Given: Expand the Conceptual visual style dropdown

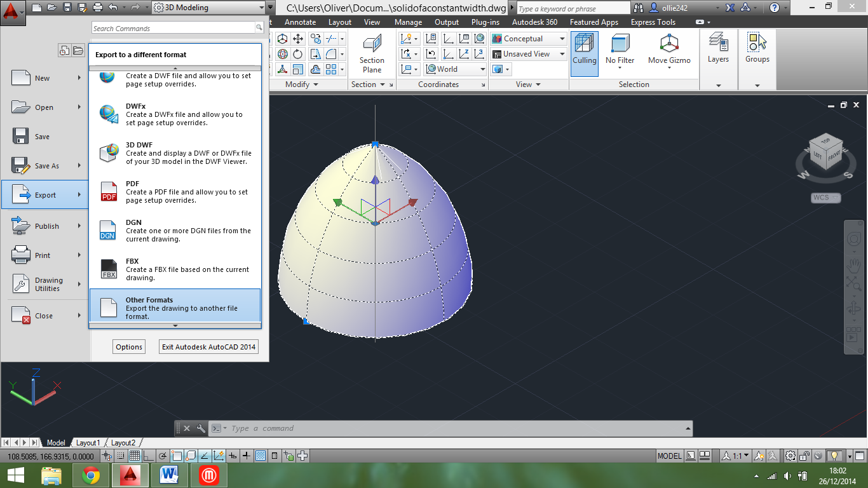Looking at the screenshot, I should click(x=562, y=39).
